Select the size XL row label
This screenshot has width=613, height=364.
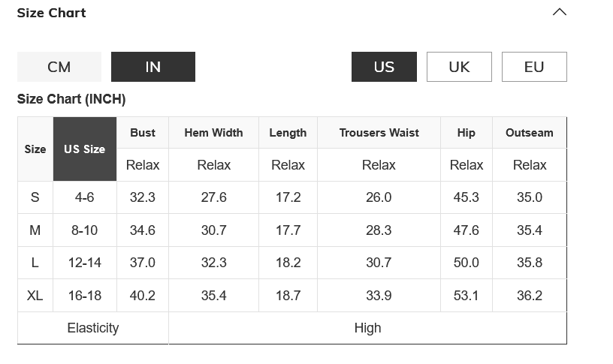pyautogui.click(x=35, y=296)
